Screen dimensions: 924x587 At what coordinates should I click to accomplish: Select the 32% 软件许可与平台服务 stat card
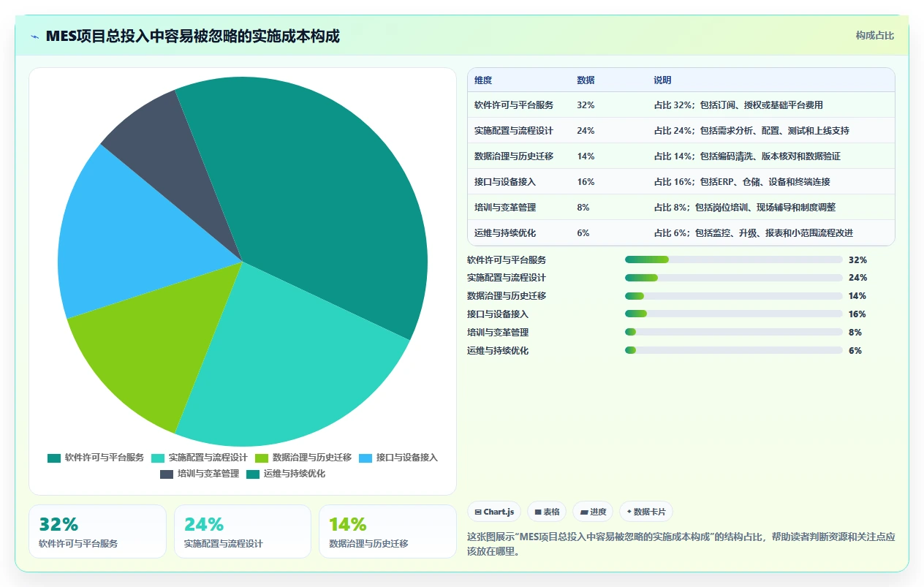(x=97, y=531)
